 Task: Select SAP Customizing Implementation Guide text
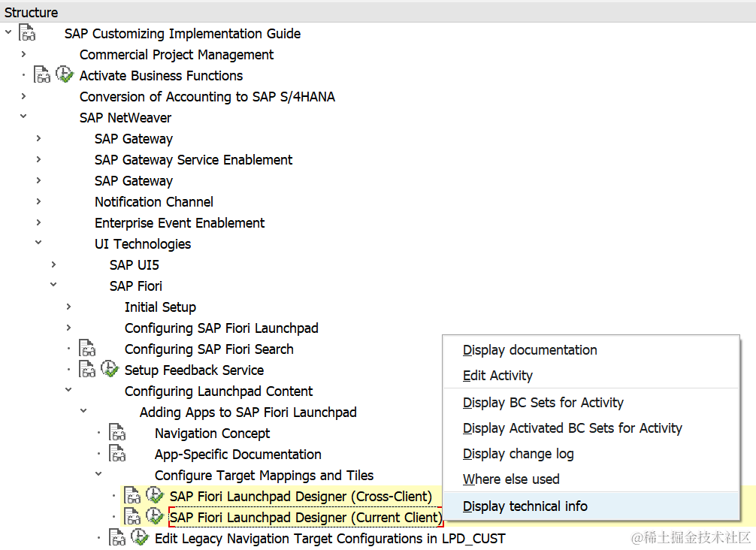tap(183, 34)
